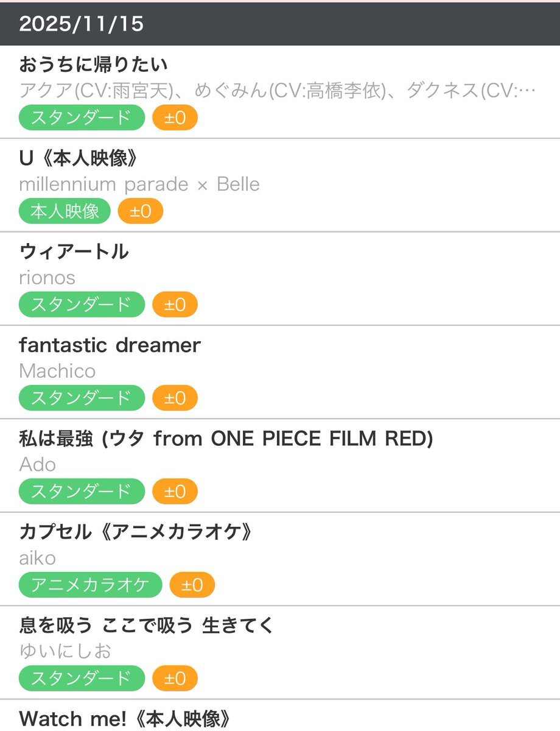
Task: Open the song Watch me!《本人映像》
Action: [x=125, y=719]
